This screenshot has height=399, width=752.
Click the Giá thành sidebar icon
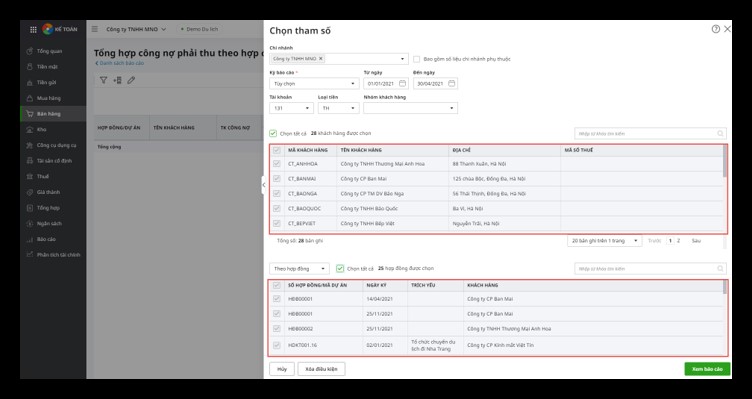click(x=30, y=192)
